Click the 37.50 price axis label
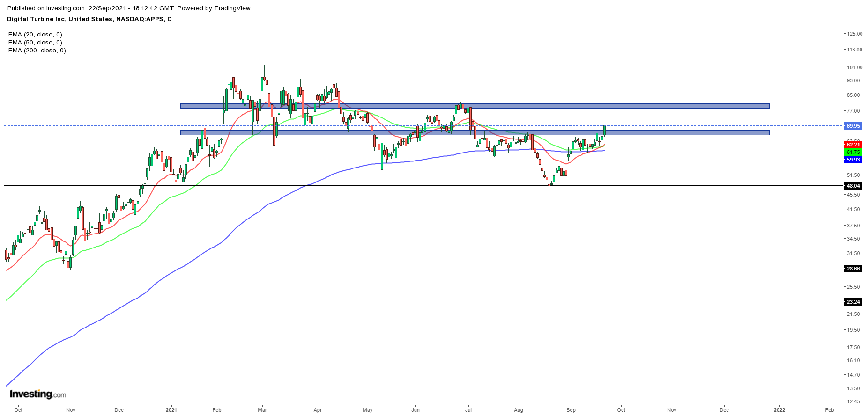Viewport: 868px width, 416px height. (853, 226)
